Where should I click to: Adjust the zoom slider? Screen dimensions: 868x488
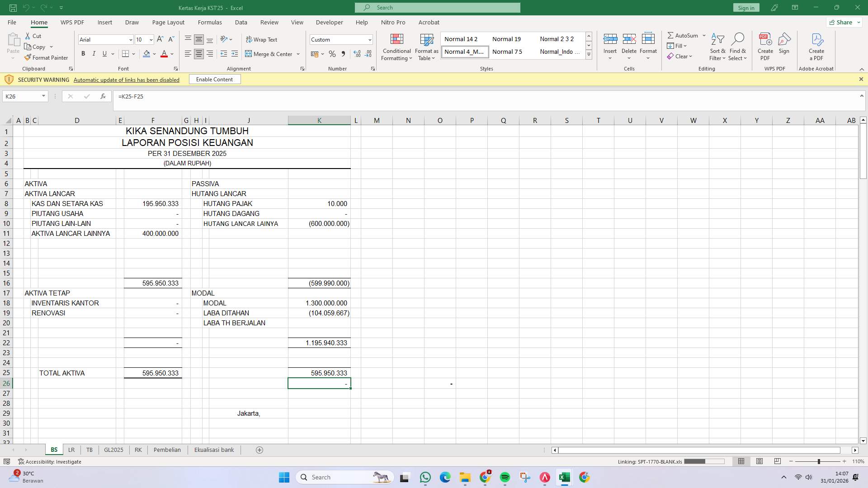coord(818,461)
